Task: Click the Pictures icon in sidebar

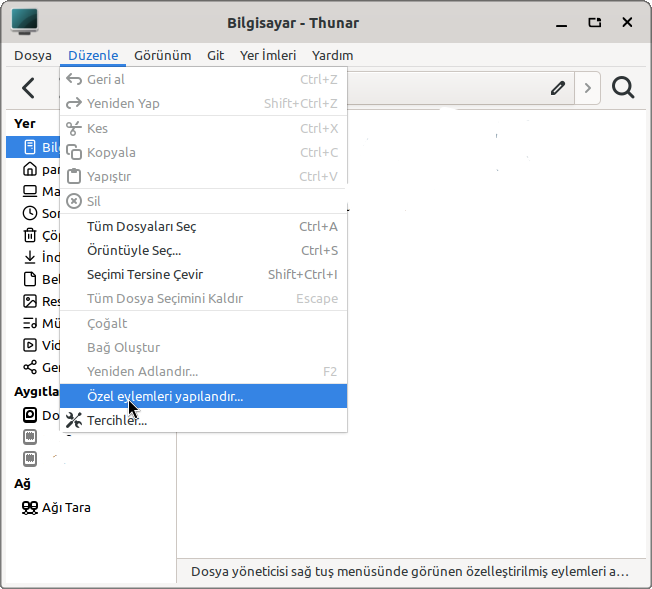Action: [29, 301]
